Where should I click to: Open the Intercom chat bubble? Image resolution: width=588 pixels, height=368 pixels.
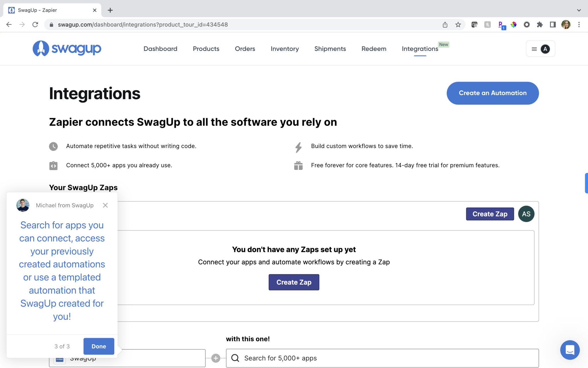(x=570, y=350)
